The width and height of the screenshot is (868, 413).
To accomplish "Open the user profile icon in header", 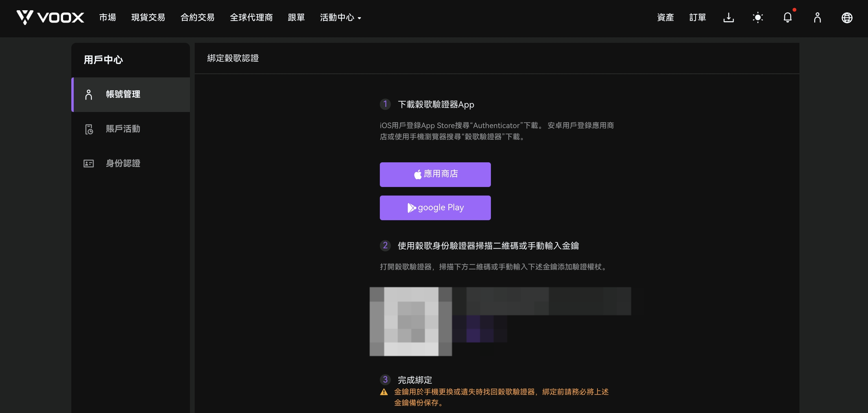I will (818, 17).
